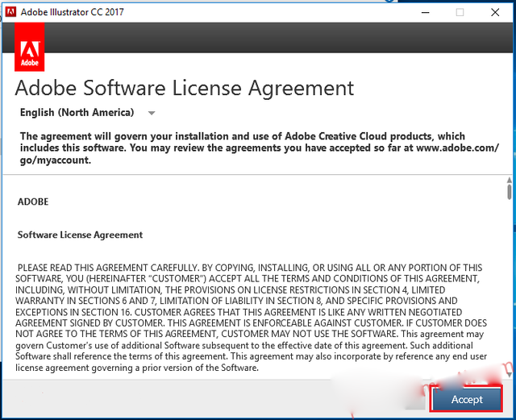Click the 'Software License Agreement' subheading
Screen dimensions: 516x420
point(80,235)
